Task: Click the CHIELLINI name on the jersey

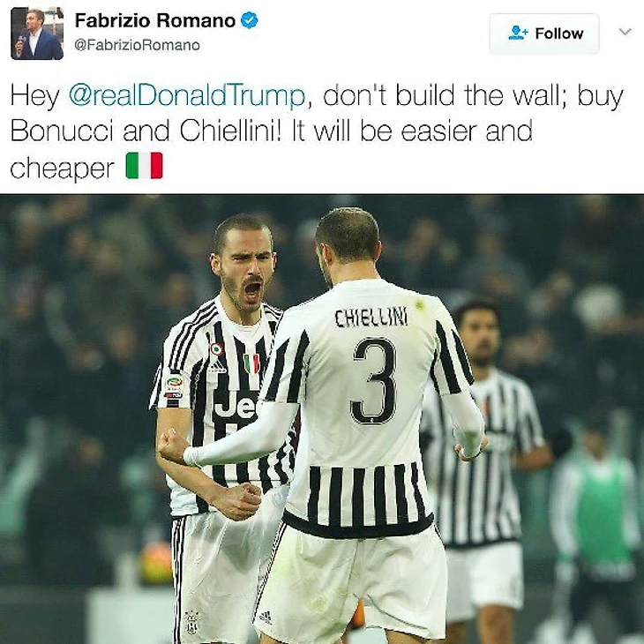Action: 371,318
